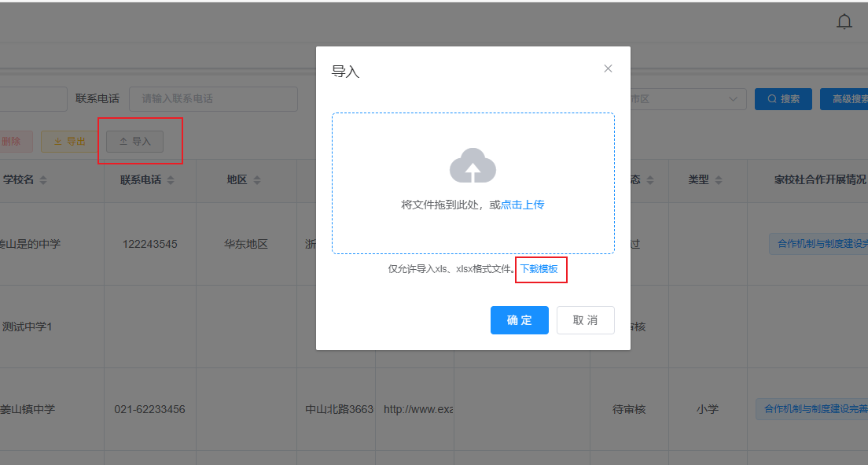Click the 点击上传 link
This screenshot has width=868, height=465.
pos(523,205)
